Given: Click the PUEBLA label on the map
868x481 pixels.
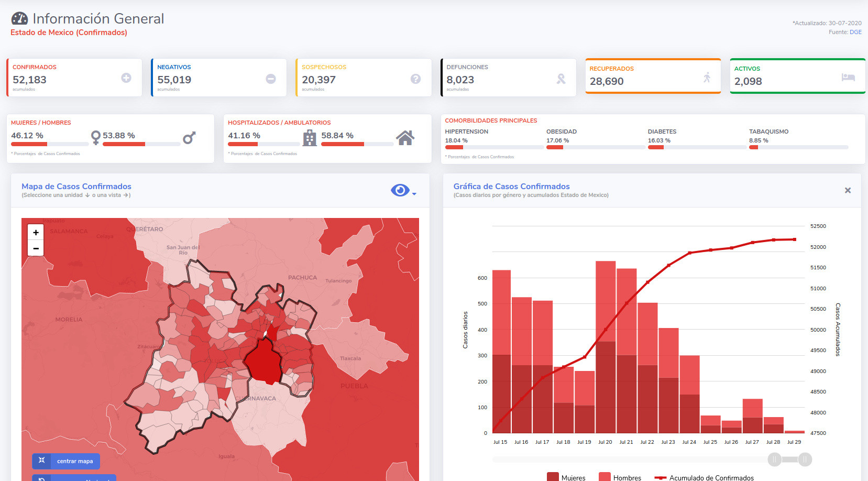Looking at the screenshot, I should click(354, 386).
